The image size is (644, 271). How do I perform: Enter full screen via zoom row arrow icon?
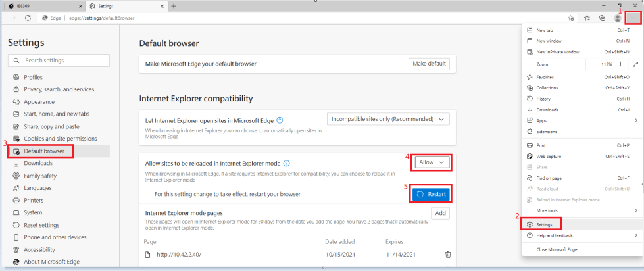point(635,64)
